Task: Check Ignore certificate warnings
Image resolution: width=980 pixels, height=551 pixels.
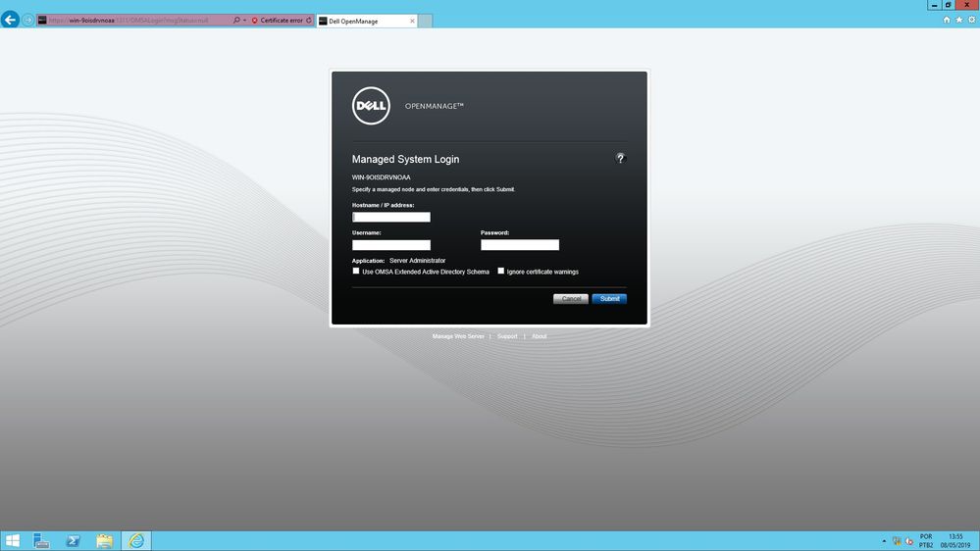Action: tap(500, 272)
